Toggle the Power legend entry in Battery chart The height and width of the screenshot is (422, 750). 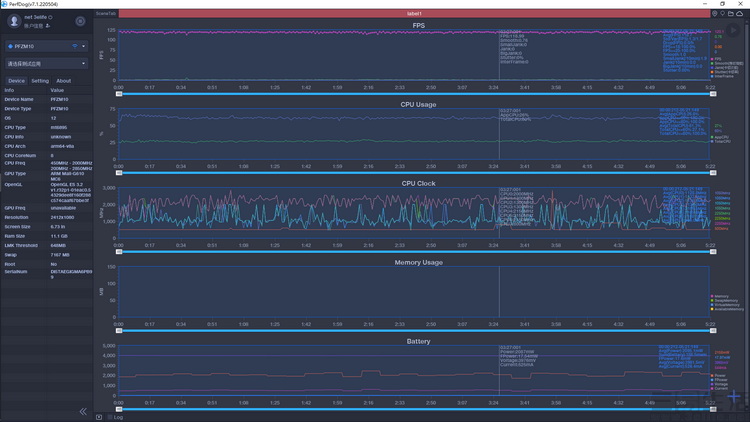tap(719, 376)
